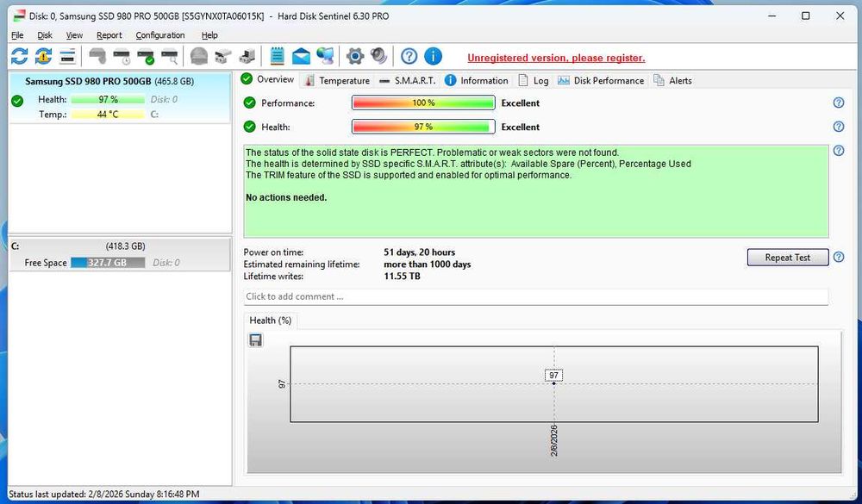Click the "51 days, 20 hours" value
This screenshot has height=504, width=862.
pos(420,252)
